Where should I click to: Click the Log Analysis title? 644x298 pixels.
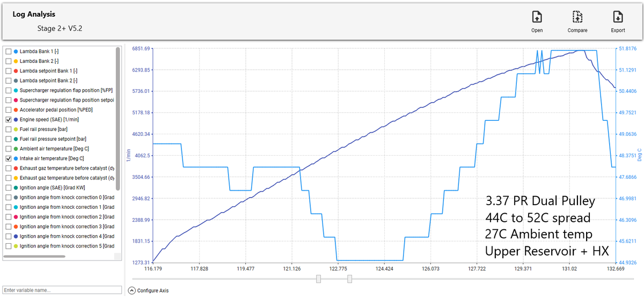coord(34,14)
